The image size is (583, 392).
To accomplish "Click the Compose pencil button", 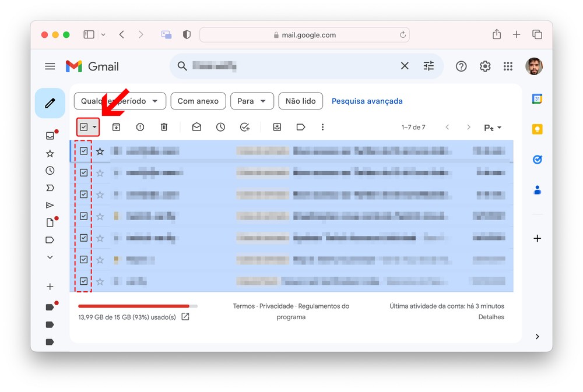I will tap(50, 103).
